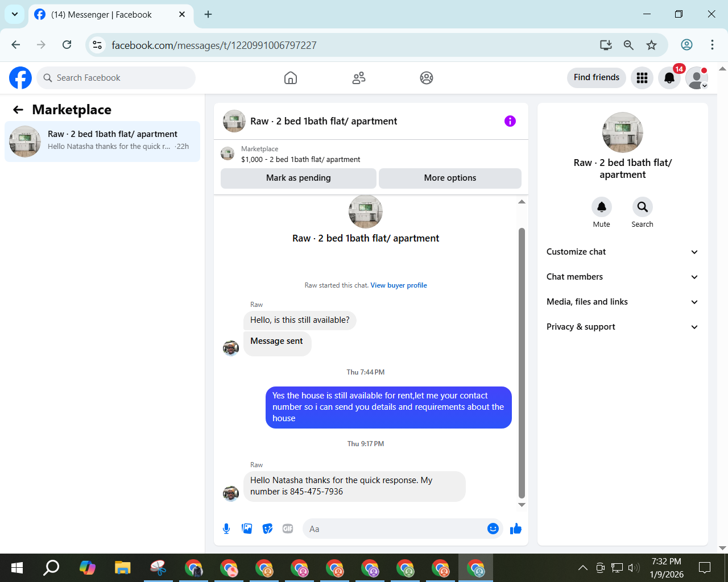Click '$1,000 - 2 bed 1bath flat/ apartment' text
This screenshot has width=728, height=582.
pos(300,160)
